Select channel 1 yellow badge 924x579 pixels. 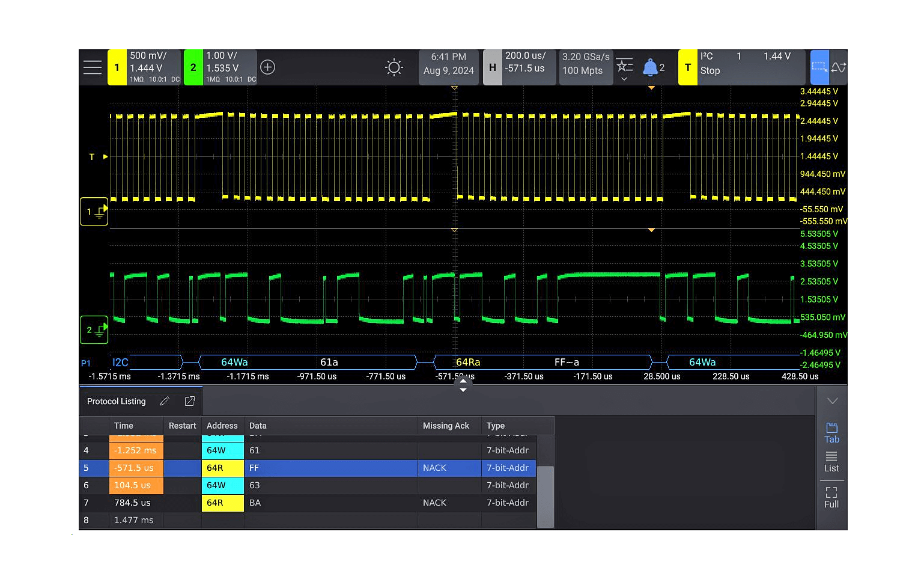[117, 67]
